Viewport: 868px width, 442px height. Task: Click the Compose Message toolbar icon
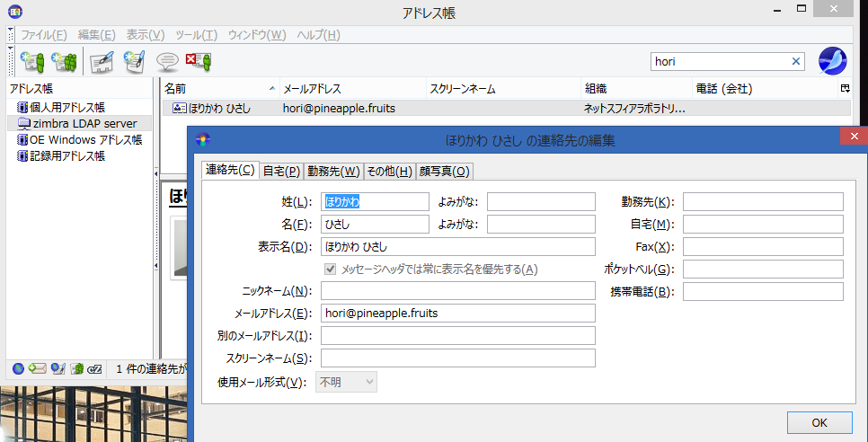pyautogui.click(x=135, y=62)
